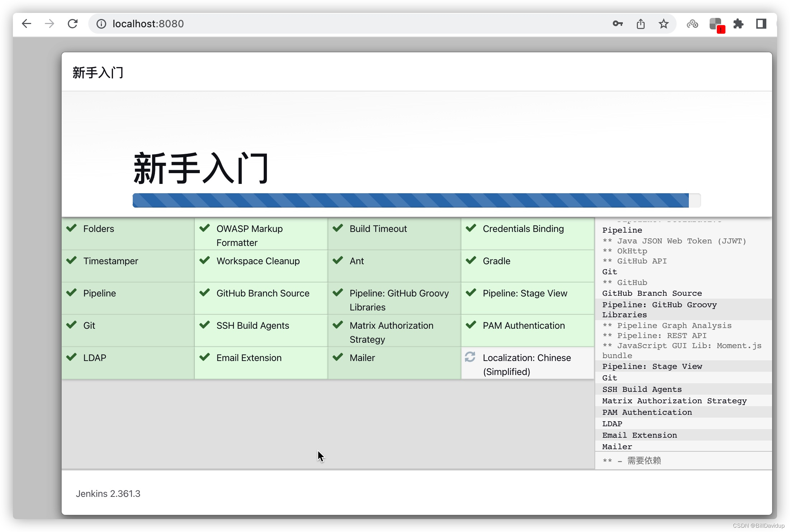Select the Workspace Cleanup plugin label
This screenshot has width=790, height=532.
click(x=258, y=261)
